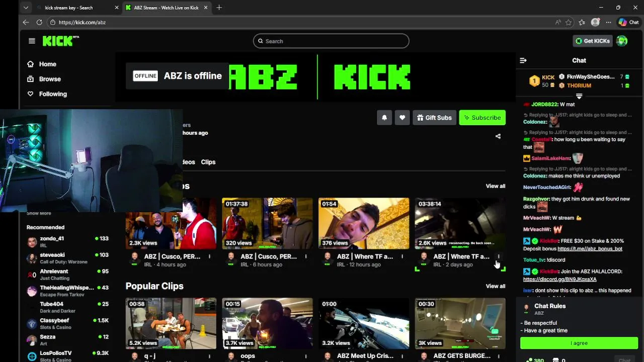
Task: Open the 00:15 oops clip thumbnail
Action: [x=267, y=323]
